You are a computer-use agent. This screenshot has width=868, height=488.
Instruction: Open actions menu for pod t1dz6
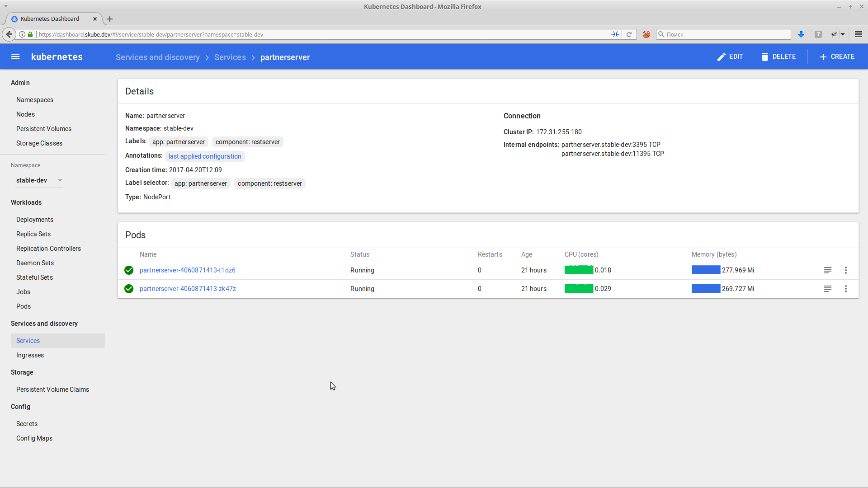coord(845,270)
